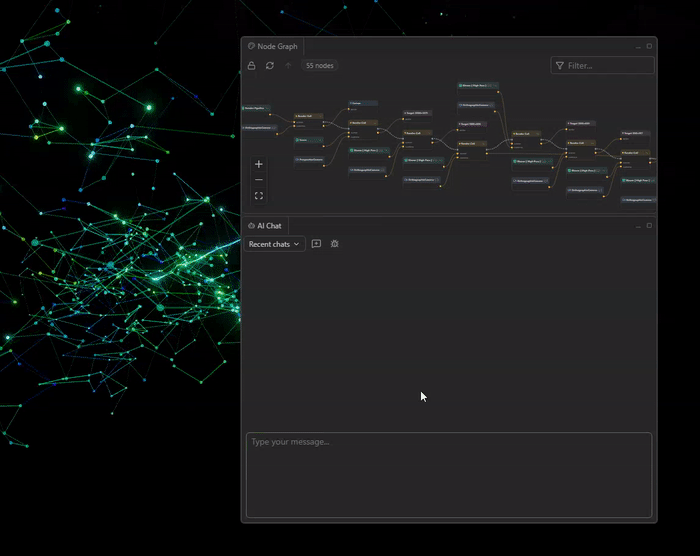Focus the Filter input field
The height and width of the screenshot is (556, 700).
[602, 66]
